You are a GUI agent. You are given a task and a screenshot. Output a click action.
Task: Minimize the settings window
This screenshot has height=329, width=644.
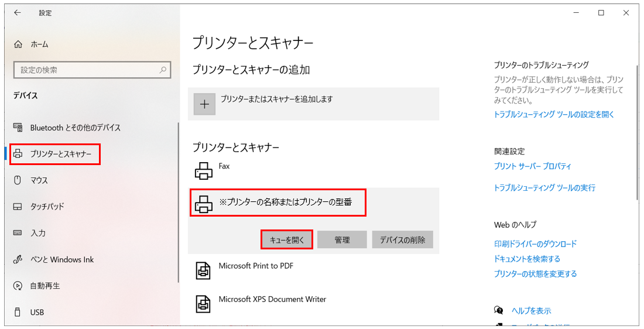[576, 13]
